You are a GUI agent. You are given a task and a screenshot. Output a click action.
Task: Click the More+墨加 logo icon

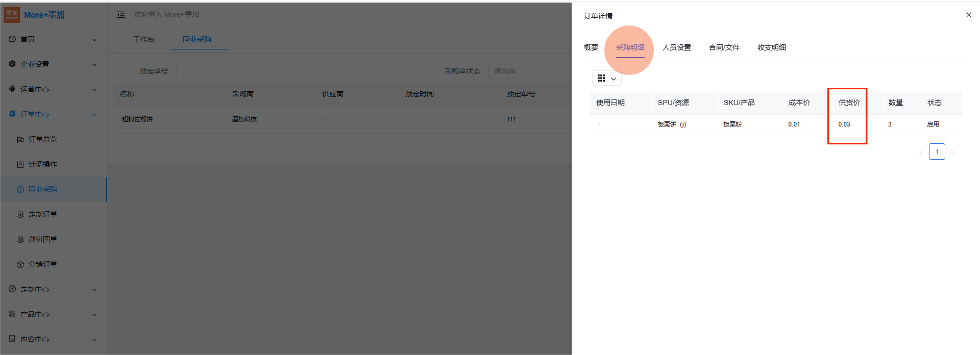(x=12, y=15)
